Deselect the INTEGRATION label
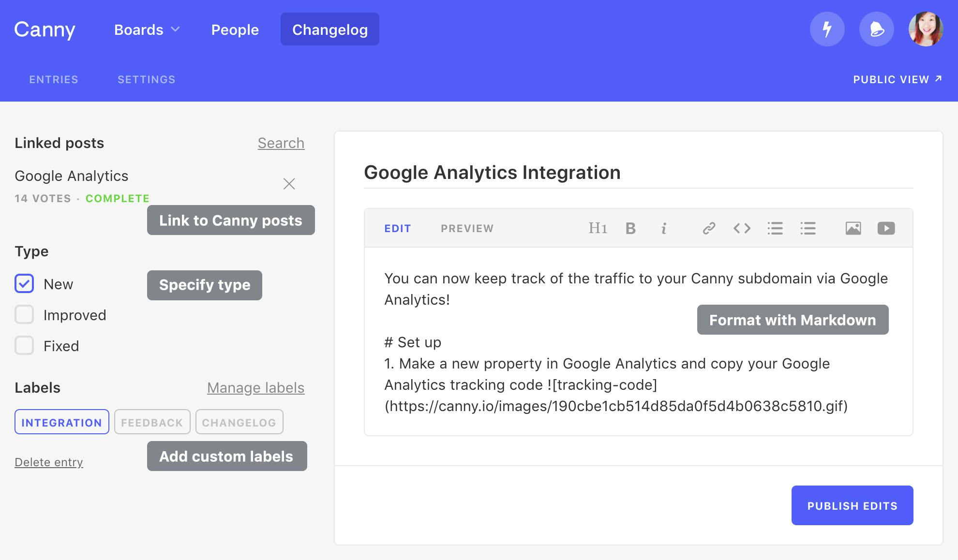Viewport: 958px width, 560px height. point(62,422)
